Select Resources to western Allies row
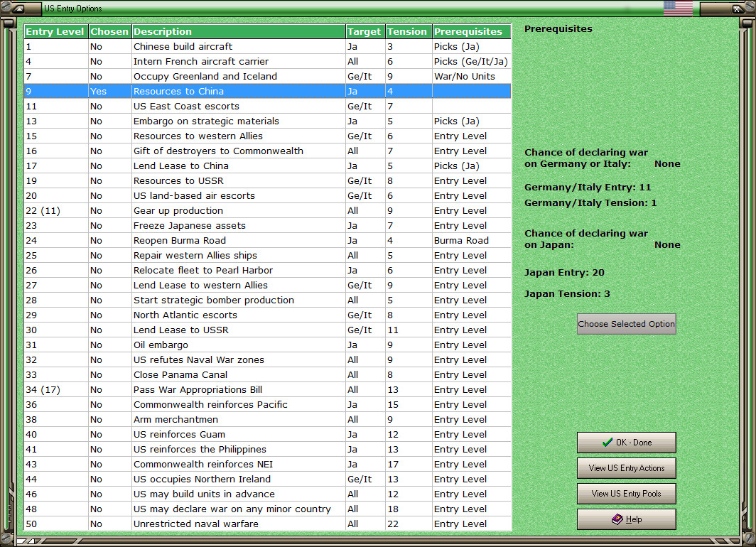The image size is (756, 547). 268,136
